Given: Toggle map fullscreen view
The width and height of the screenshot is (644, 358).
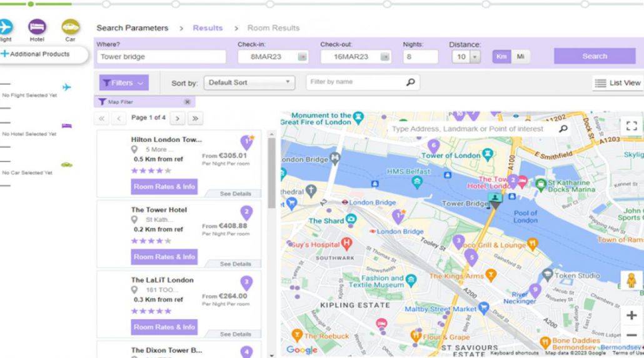Looking at the screenshot, I should click(x=630, y=127).
